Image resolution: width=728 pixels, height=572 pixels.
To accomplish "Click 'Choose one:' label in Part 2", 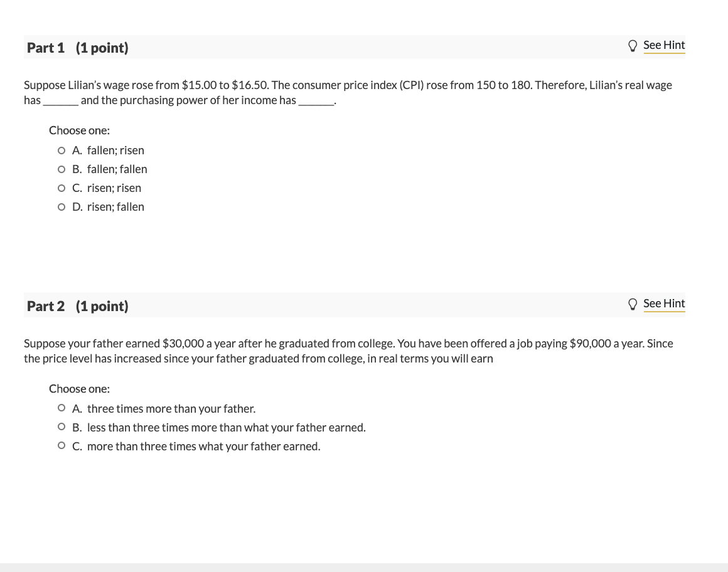I will pyautogui.click(x=79, y=389).
